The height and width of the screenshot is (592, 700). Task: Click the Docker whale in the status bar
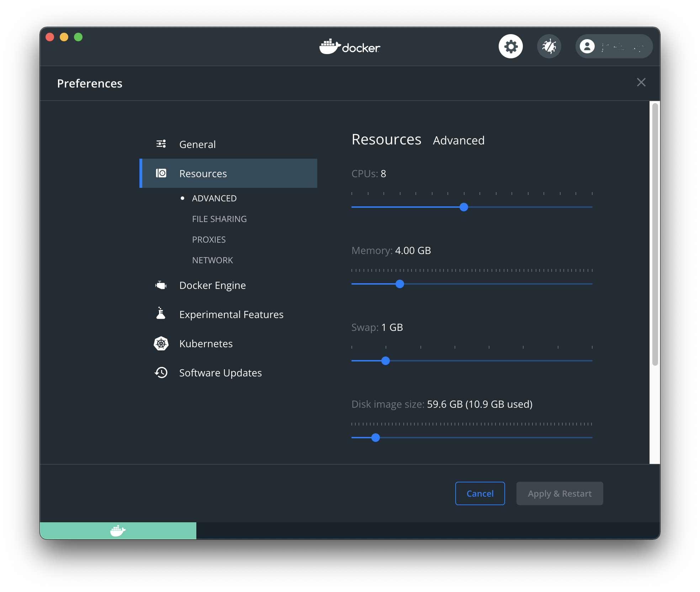[x=117, y=530]
